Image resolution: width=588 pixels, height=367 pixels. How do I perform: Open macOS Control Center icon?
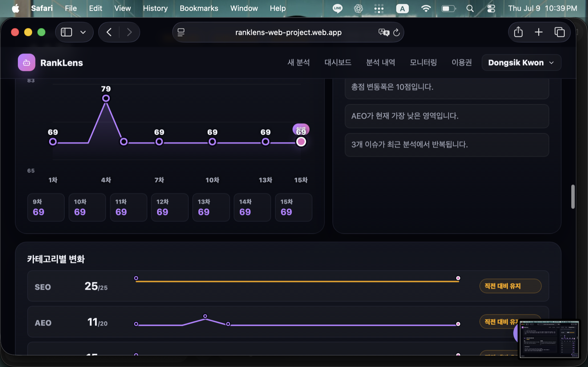491,9
